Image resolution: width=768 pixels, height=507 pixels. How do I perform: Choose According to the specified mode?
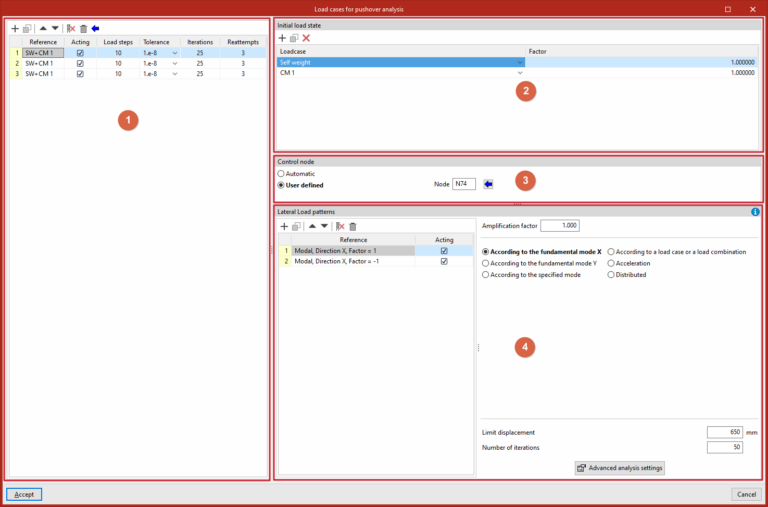click(x=531, y=275)
